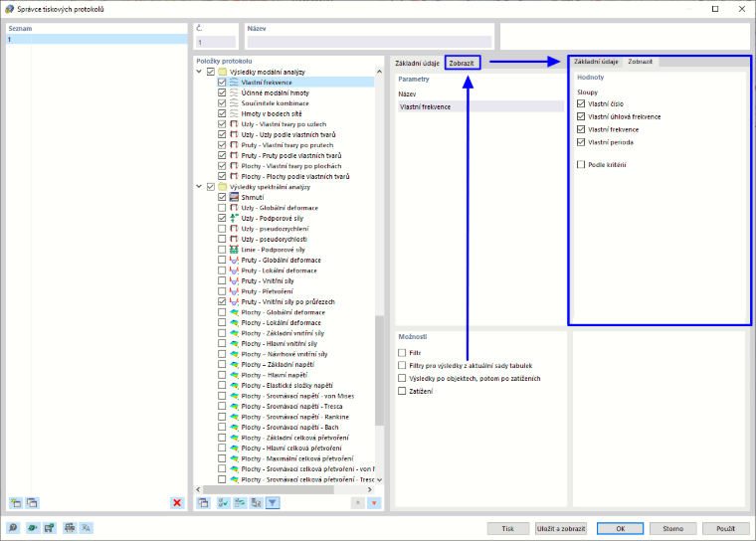Click the Uzly - Vlastní tvary po uzlech icon
The width and height of the screenshot is (756, 541).
(x=234, y=124)
